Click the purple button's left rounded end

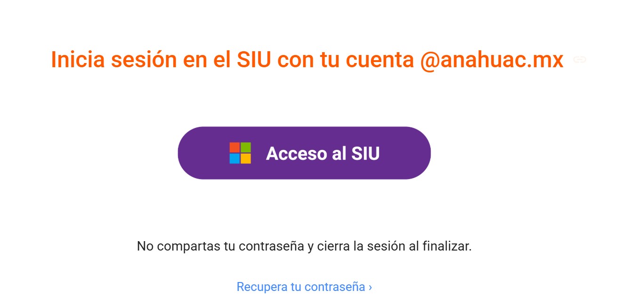click(193, 153)
